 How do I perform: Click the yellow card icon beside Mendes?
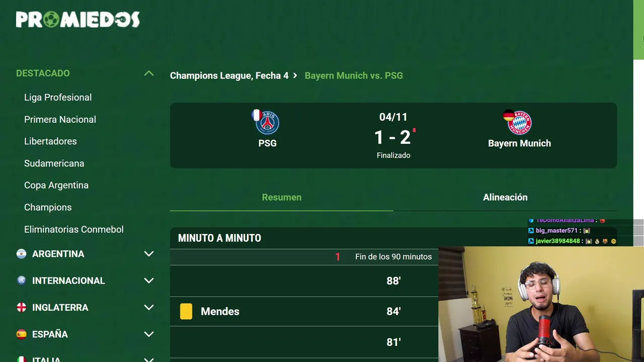186,311
